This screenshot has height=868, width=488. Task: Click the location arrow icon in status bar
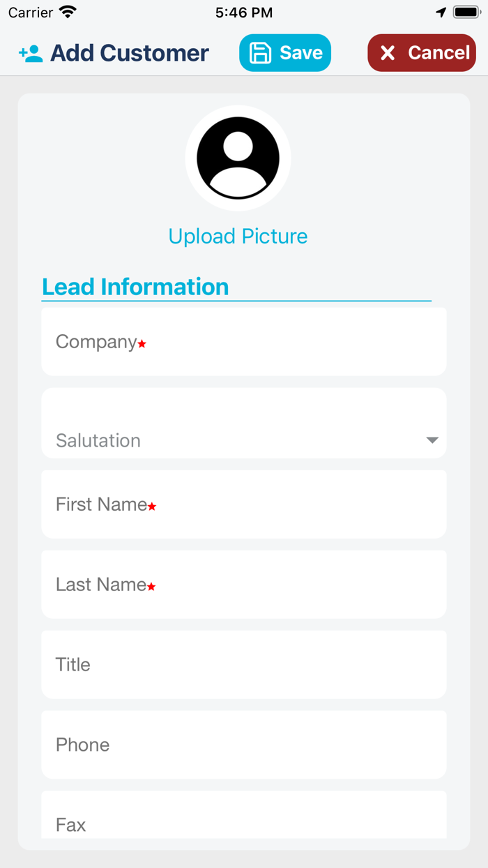click(441, 11)
